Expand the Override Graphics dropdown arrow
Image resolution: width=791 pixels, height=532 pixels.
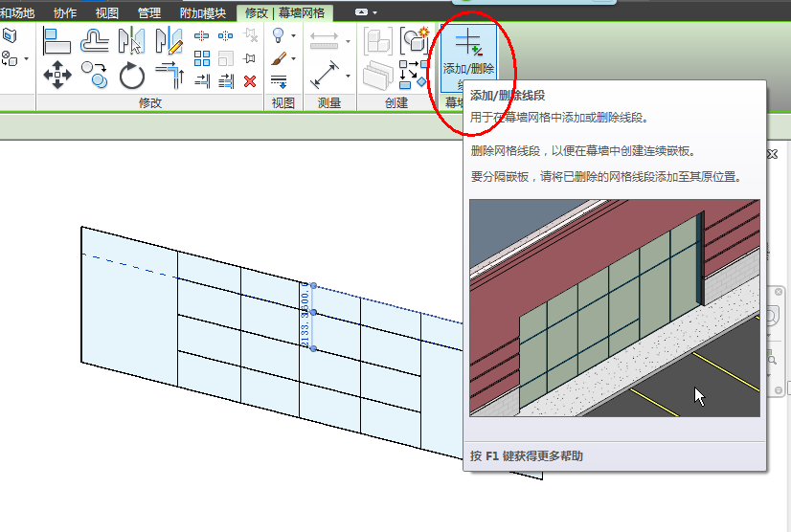click(x=293, y=58)
